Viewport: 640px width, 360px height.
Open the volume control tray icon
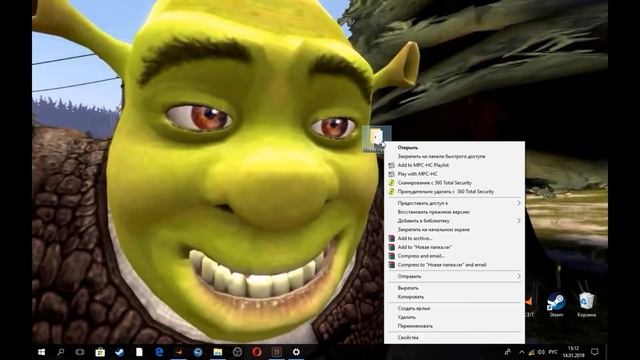coord(542,352)
